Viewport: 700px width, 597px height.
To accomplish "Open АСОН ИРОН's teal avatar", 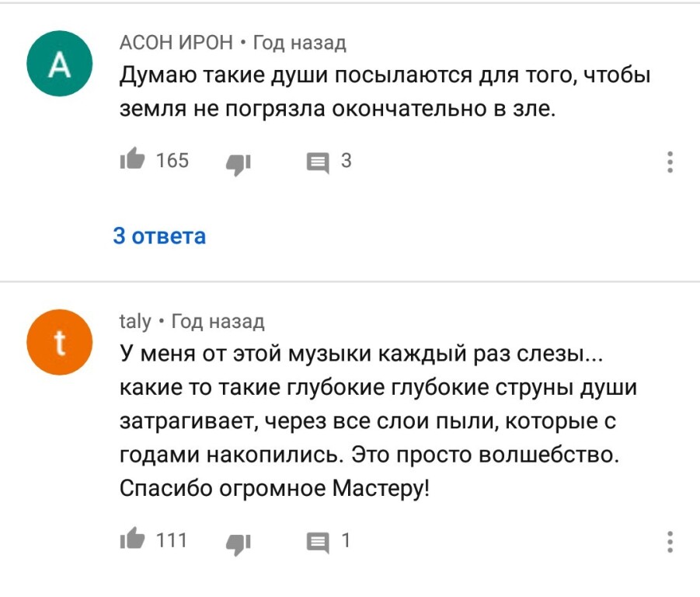I will coord(59,64).
